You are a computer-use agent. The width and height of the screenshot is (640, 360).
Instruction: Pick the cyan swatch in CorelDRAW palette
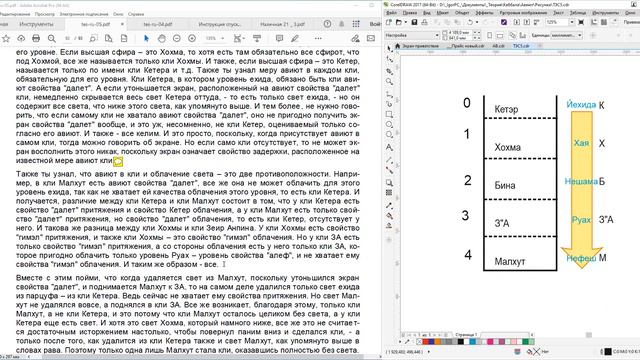point(473,341)
